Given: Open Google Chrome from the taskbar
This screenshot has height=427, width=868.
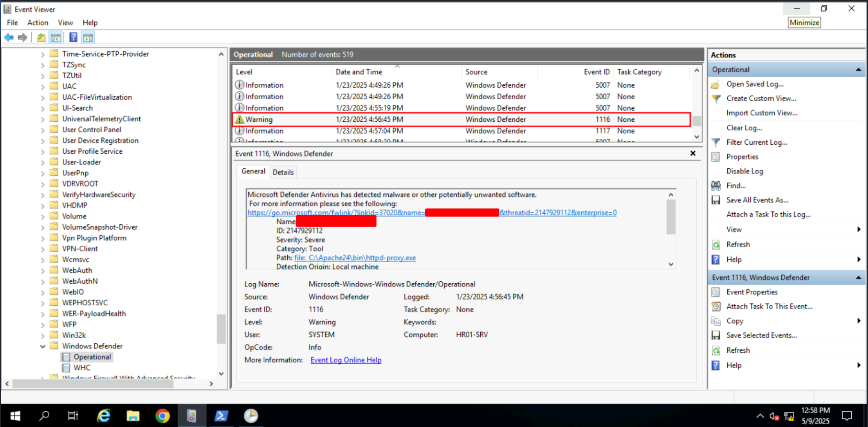Looking at the screenshot, I should pos(162,415).
